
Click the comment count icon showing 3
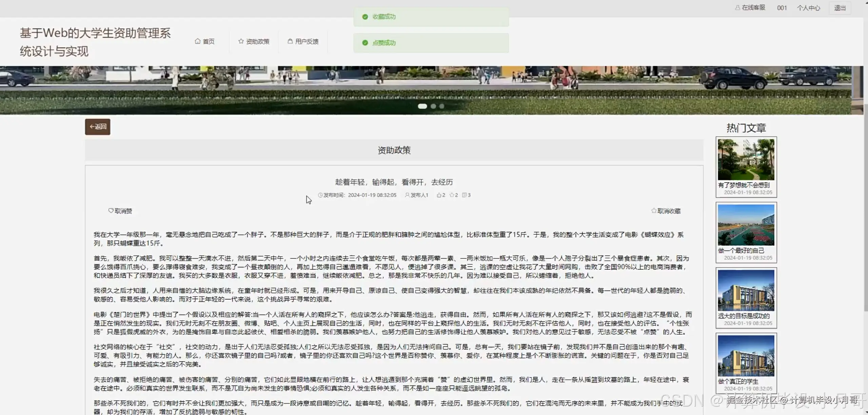point(464,195)
